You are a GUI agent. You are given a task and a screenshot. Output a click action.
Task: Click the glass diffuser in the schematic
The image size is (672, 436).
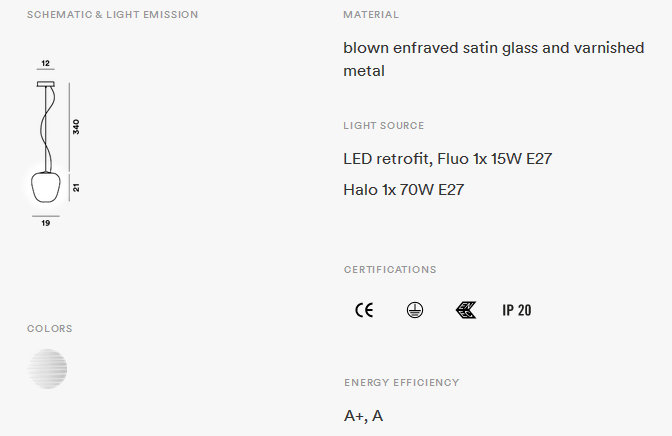click(46, 186)
